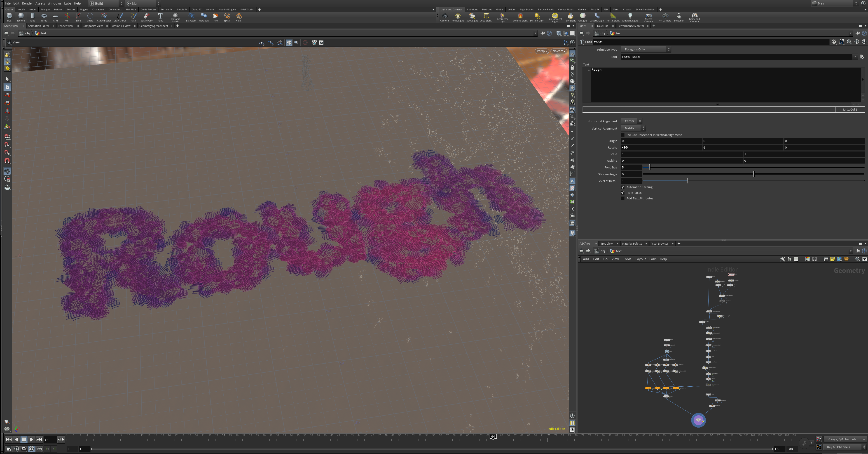
Task: Add a Point Light
Action: [458, 17]
